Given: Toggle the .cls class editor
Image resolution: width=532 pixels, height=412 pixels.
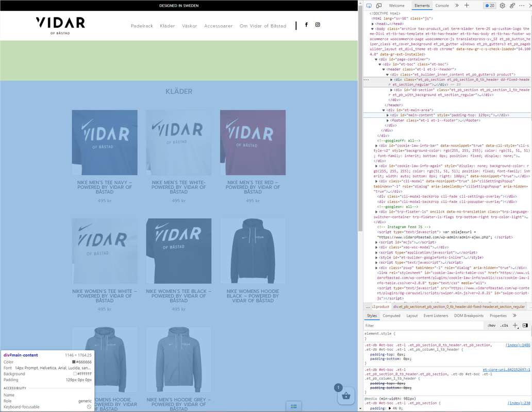Looking at the screenshot, I should pos(504,325).
